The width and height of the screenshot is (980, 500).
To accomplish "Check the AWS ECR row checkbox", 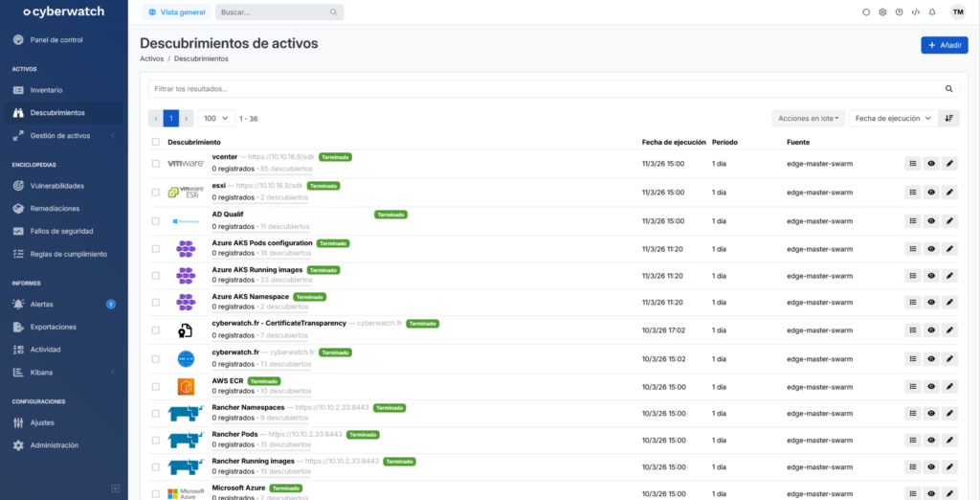I will (x=156, y=386).
